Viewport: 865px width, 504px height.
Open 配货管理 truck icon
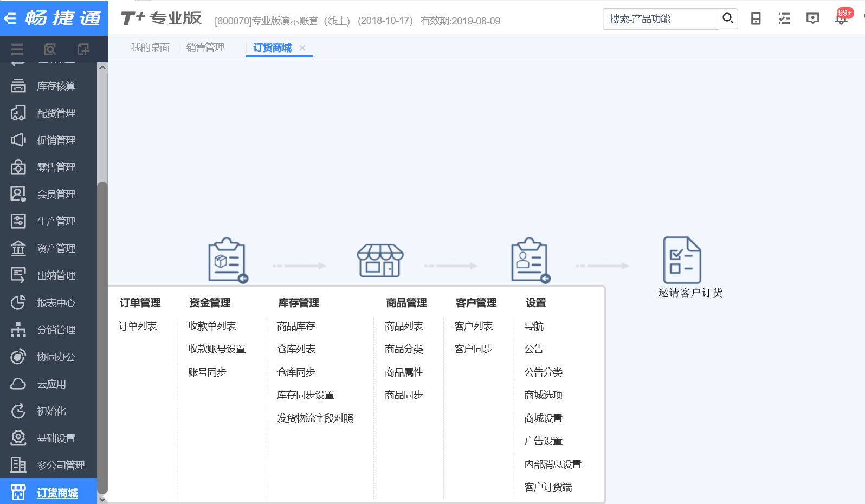pos(18,113)
